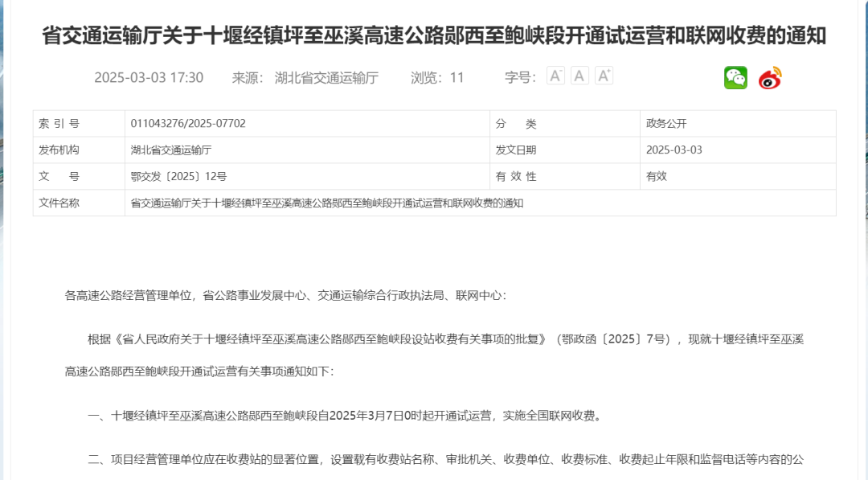Decrease font size with A- button

pos(555,76)
